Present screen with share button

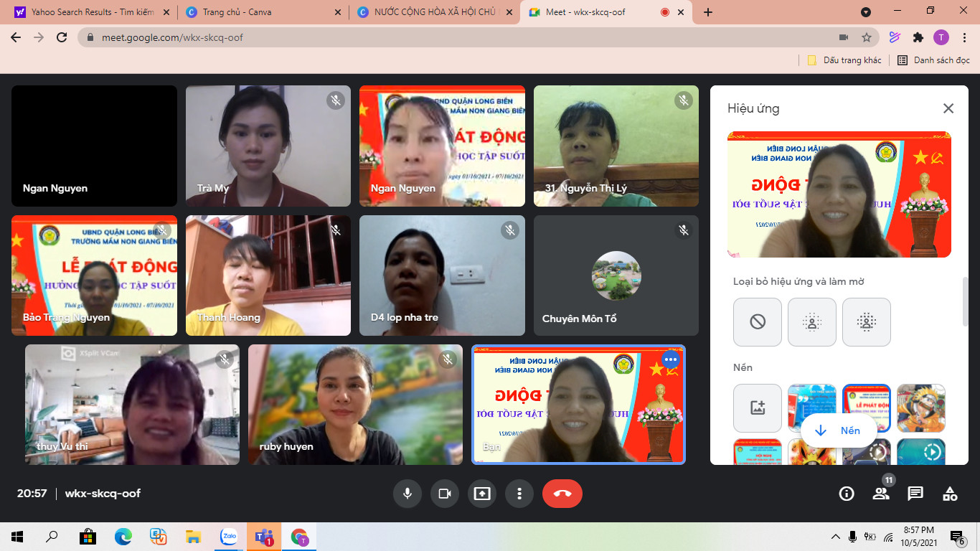[482, 494]
